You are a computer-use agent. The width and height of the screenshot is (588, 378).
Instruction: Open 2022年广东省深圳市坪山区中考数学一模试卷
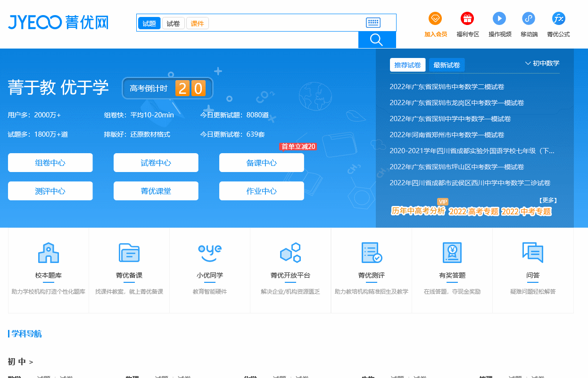coord(457,167)
